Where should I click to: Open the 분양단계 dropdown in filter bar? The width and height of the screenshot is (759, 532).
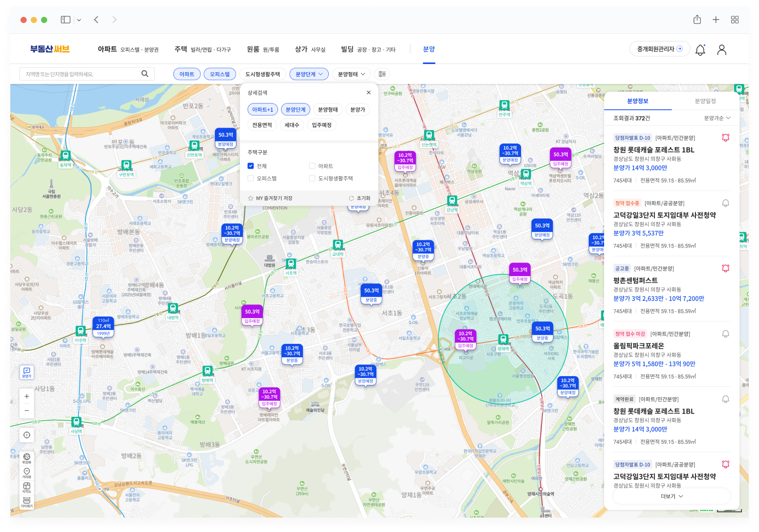309,74
